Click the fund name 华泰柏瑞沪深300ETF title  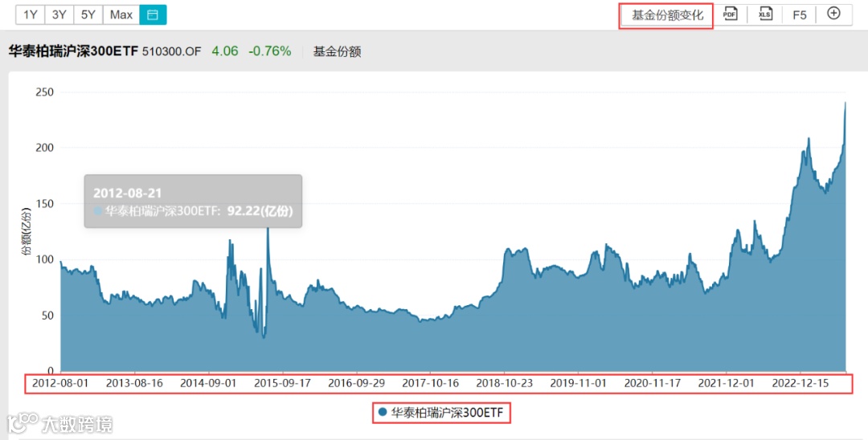73,51
